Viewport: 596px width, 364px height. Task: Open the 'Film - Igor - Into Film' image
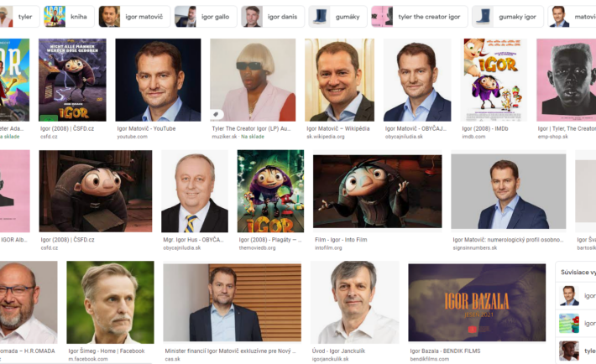pos(378,191)
